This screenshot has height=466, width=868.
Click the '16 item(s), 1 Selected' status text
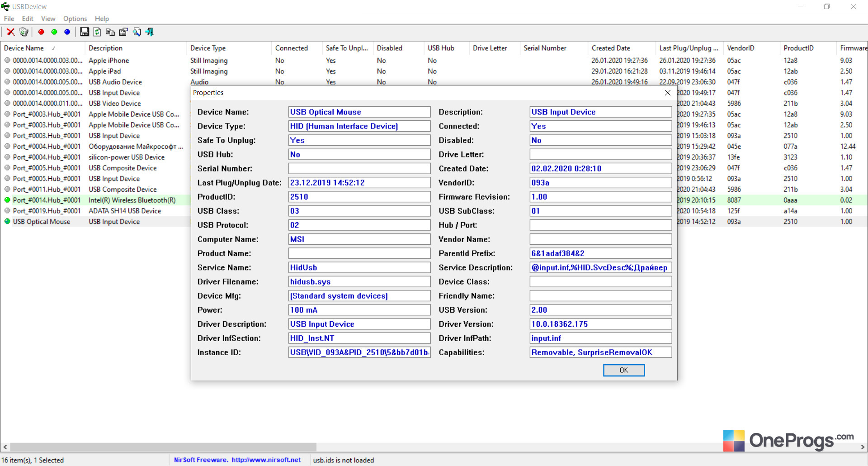pos(33,460)
